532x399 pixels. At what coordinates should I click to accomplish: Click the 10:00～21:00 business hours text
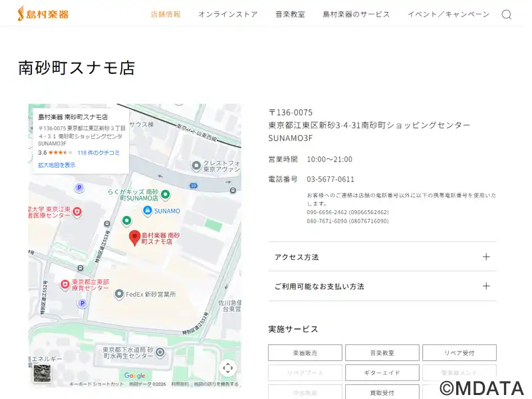[329, 159]
